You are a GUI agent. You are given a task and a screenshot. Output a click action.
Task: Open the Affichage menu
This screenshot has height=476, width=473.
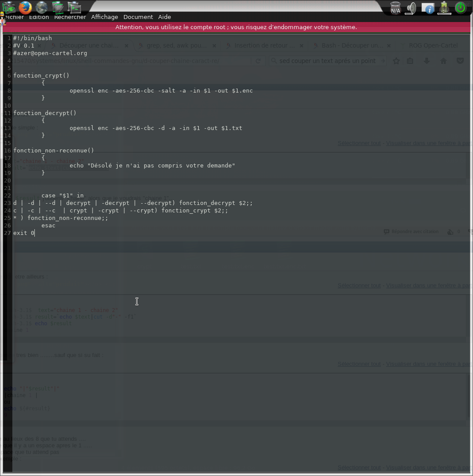pos(104,17)
